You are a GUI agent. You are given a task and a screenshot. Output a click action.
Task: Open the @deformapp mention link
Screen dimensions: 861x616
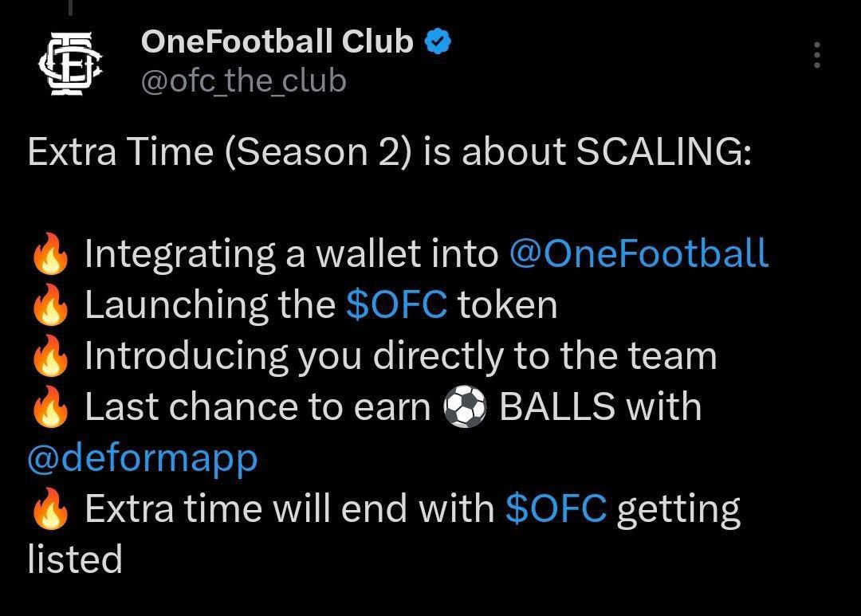tap(142, 460)
